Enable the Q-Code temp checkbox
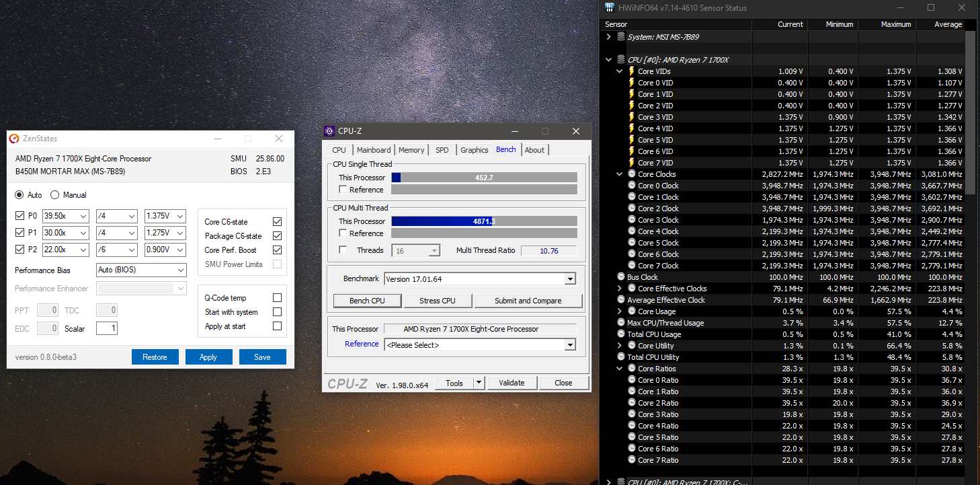 tap(277, 298)
